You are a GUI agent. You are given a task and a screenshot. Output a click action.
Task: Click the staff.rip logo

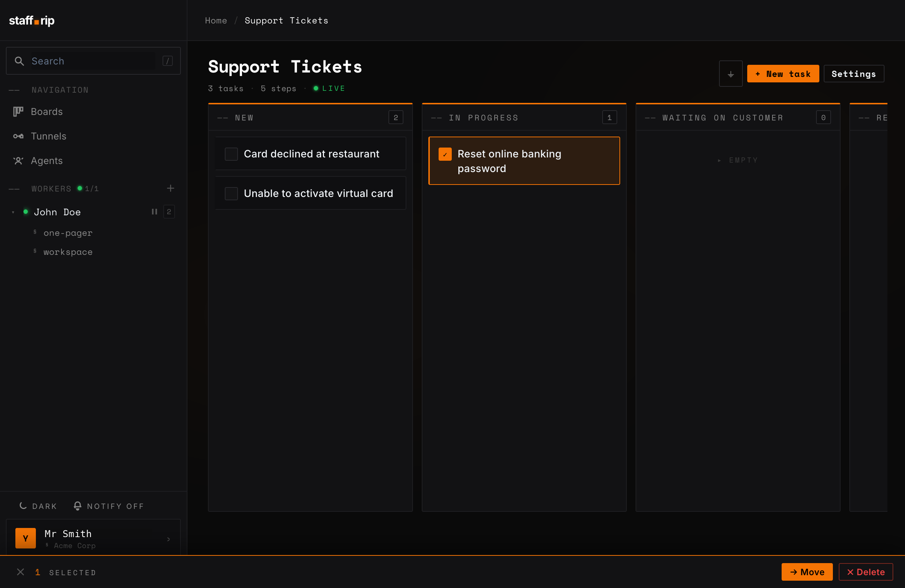click(x=31, y=21)
